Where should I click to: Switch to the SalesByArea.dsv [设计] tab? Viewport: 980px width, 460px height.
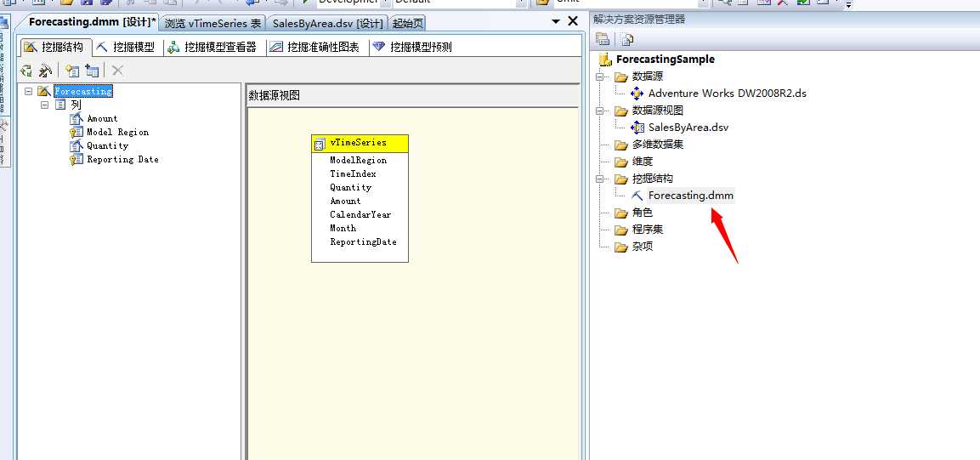tap(327, 24)
